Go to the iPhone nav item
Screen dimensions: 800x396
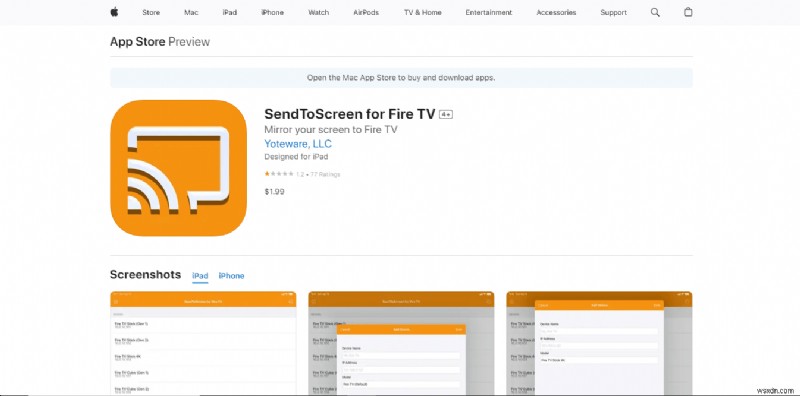(272, 12)
